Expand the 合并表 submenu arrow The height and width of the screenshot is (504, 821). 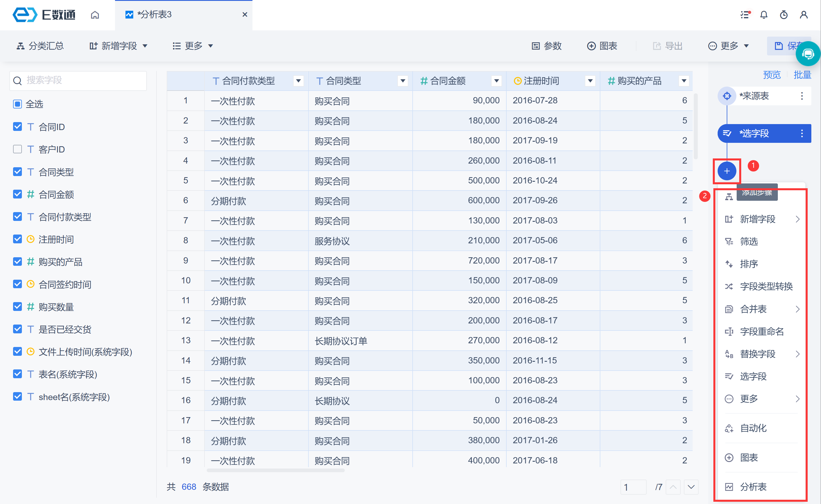(x=798, y=309)
